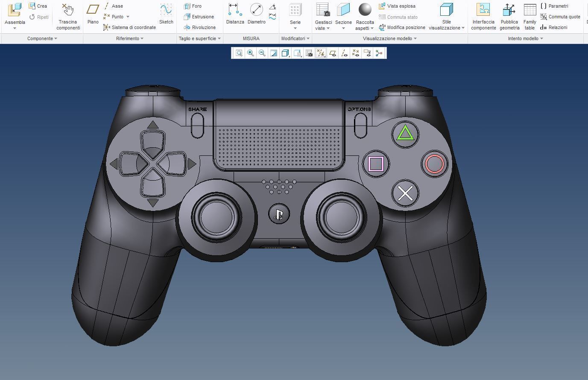Open the Sezione dropdown arrow
Screen dimensions: 588x380
[x=343, y=29]
